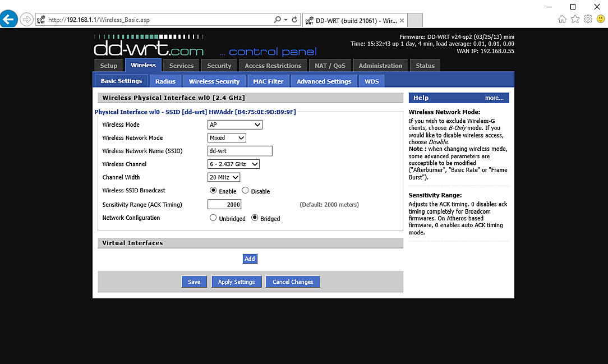Open the Channel Width dropdown
The width and height of the screenshot is (608, 364).
click(x=224, y=177)
